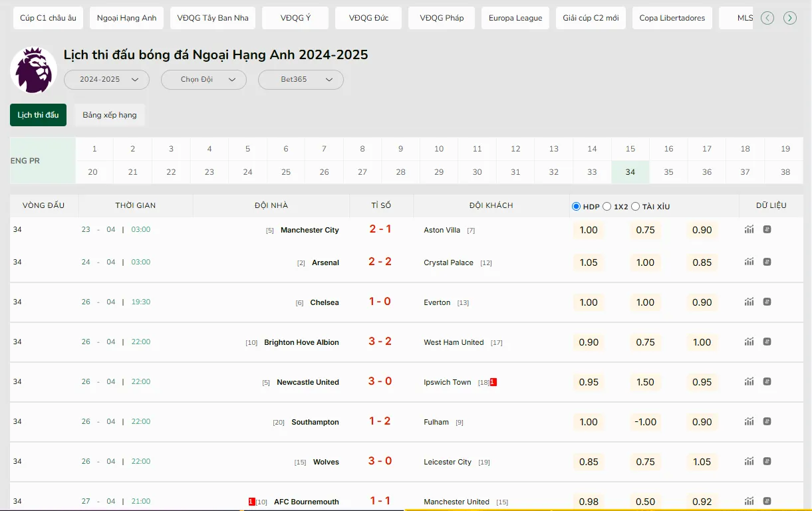Image resolution: width=812 pixels, height=511 pixels.
Task: Click the Premier League lion logo
Action: [33, 70]
